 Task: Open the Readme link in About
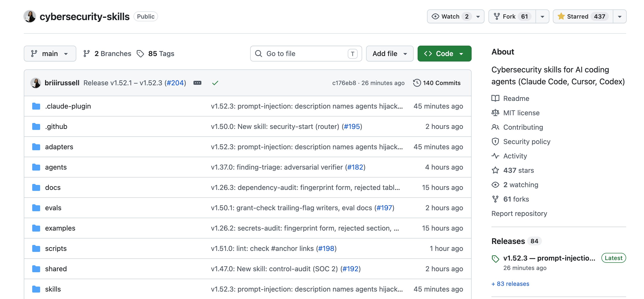(516, 98)
